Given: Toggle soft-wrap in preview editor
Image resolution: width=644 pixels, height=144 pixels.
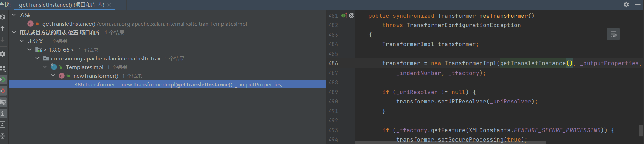Looking at the screenshot, I should click(613, 34).
